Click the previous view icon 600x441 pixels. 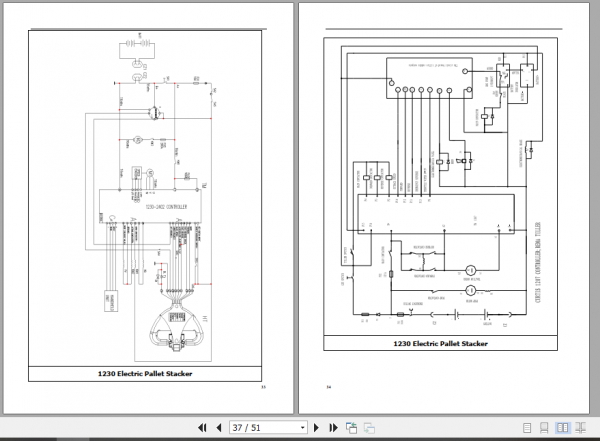point(351,428)
